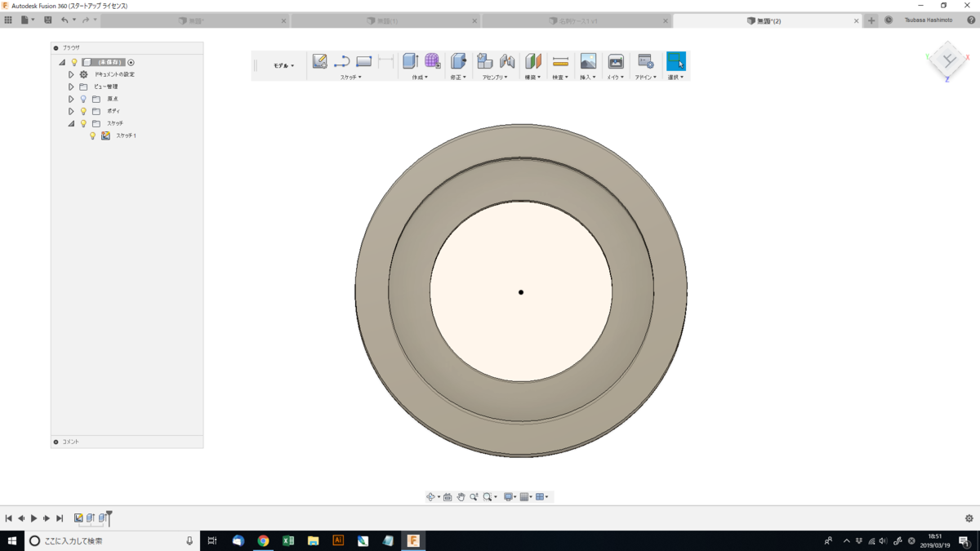
Task: Click the Measure inspect icon
Action: click(560, 61)
